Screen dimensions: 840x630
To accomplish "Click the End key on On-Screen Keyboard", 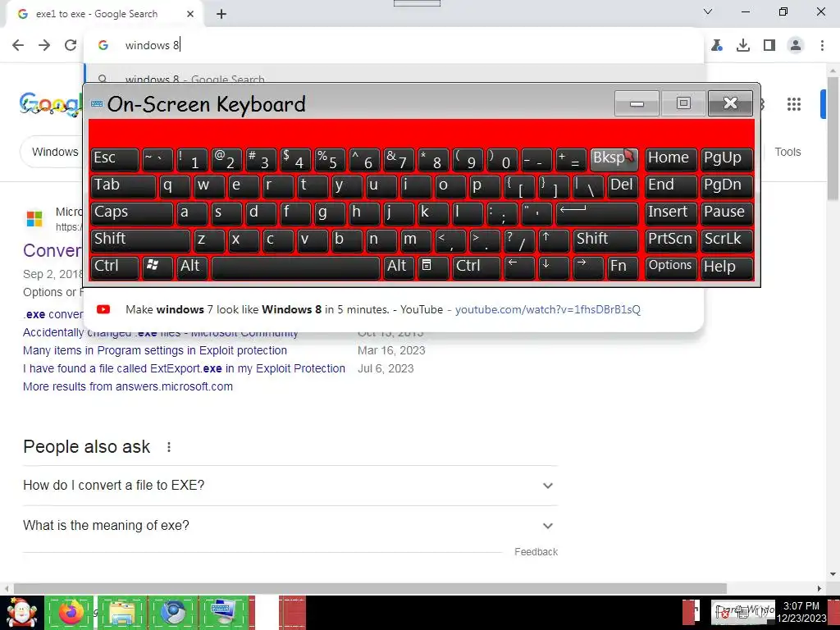I will (x=671, y=186).
